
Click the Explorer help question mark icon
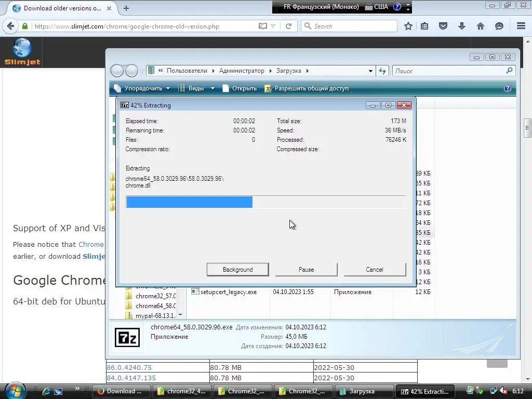(507, 88)
